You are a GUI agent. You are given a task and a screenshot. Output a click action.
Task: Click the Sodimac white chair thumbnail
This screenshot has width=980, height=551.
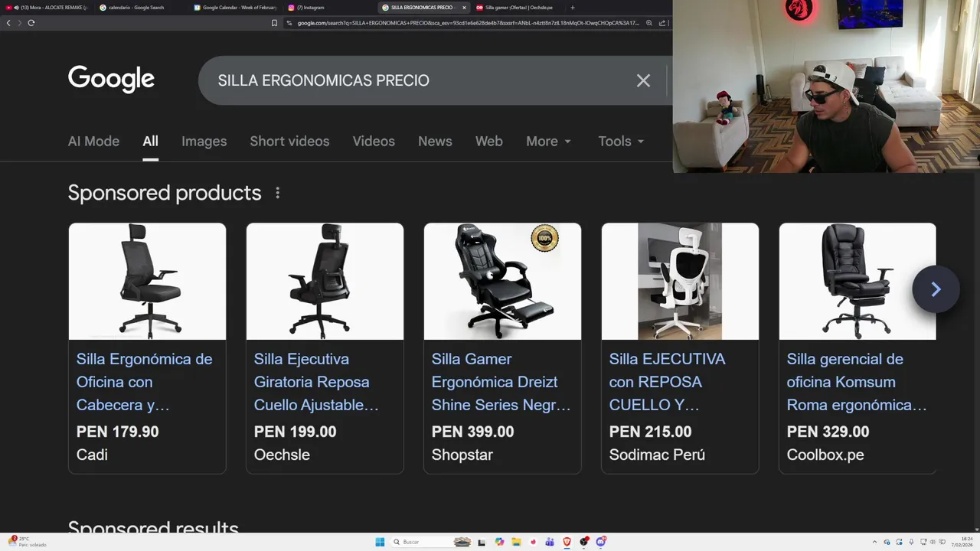[x=680, y=282]
